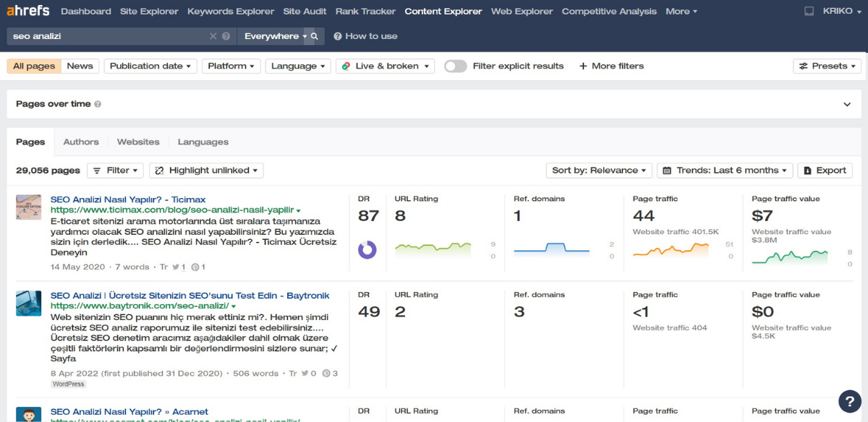This screenshot has height=422, width=868.
Task: Clear the search query with the X icon
Action: 213,36
